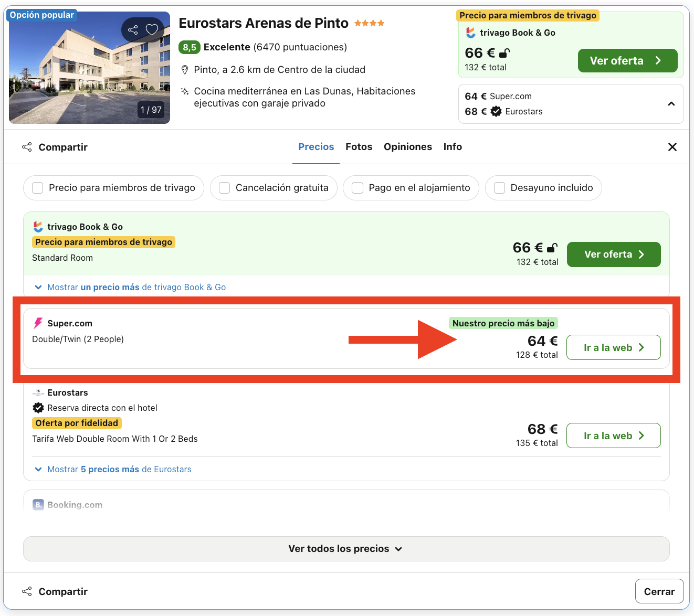Click the 68 € Eurostars summary line
The width and height of the screenshot is (694, 616).
pos(503,111)
